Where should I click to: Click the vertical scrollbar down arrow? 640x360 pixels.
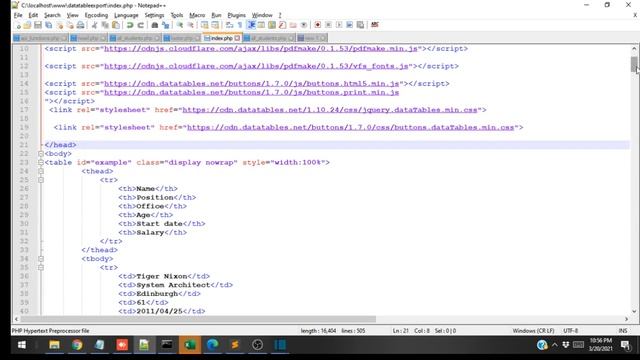pos(634,311)
